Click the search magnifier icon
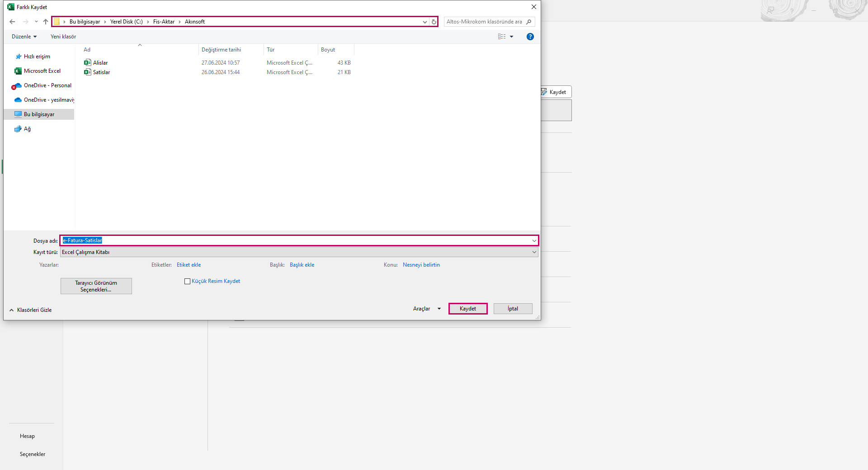The image size is (868, 470). click(x=528, y=22)
